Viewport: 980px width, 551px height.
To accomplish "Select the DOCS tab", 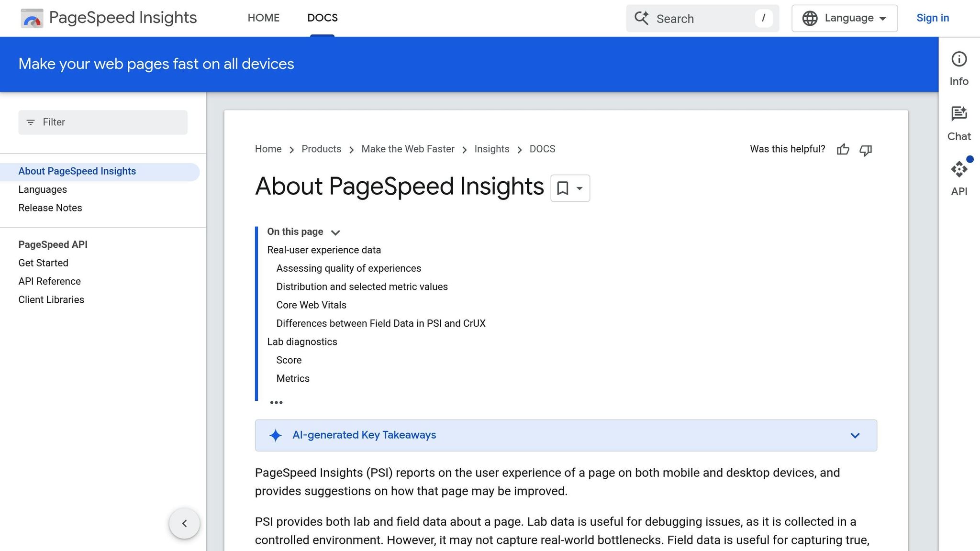I will click(x=322, y=18).
